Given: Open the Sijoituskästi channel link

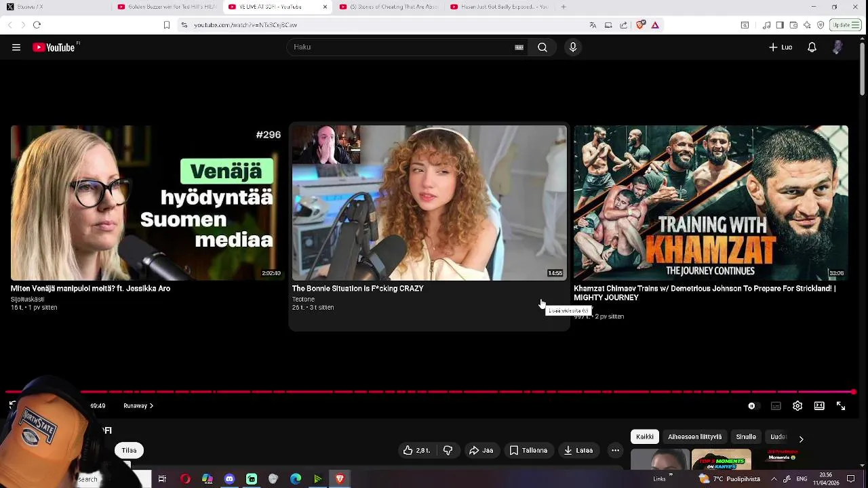Looking at the screenshot, I should 27,299.
